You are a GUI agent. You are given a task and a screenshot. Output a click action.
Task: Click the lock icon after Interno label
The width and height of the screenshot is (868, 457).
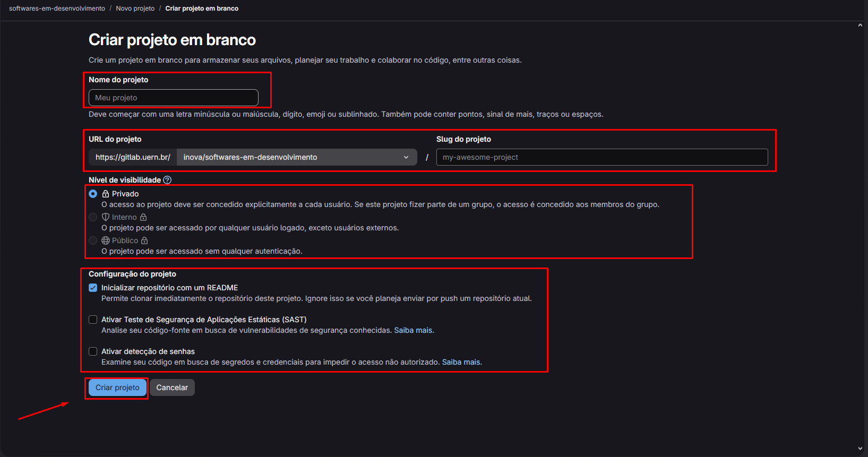(x=143, y=217)
